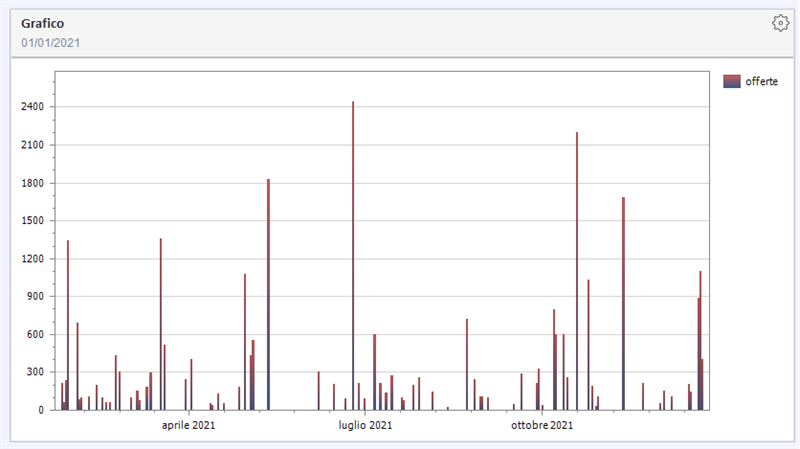
Task: Select the bar reaching about 1700 in November
Action: [623, 304]
